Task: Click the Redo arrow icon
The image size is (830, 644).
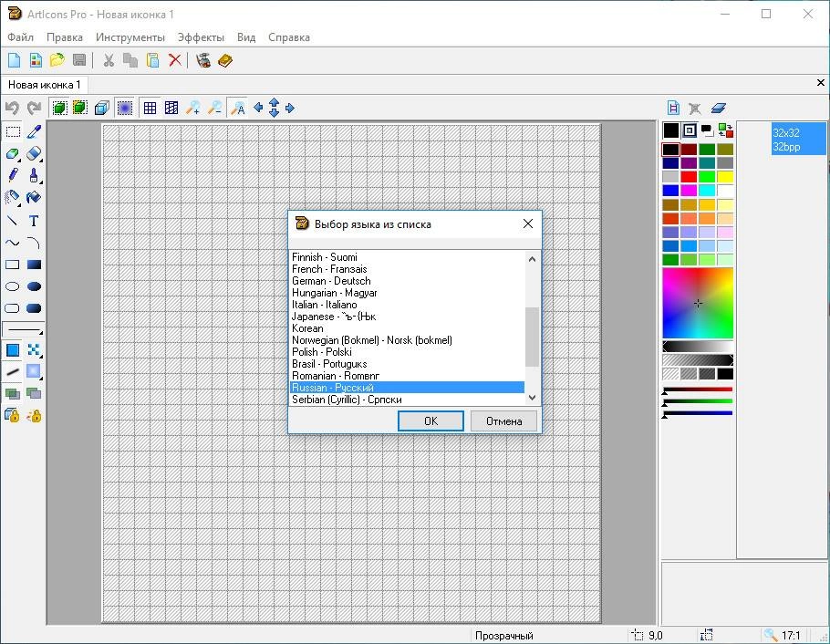Action: tap(35, 108)
